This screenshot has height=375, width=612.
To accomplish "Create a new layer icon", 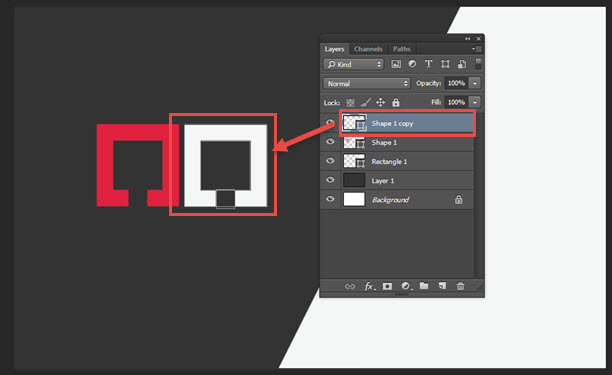I will pos(442,286).
